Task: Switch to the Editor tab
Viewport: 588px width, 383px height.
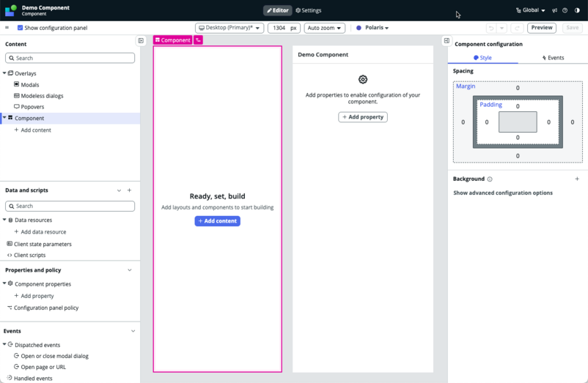Action: pos(277,10)
